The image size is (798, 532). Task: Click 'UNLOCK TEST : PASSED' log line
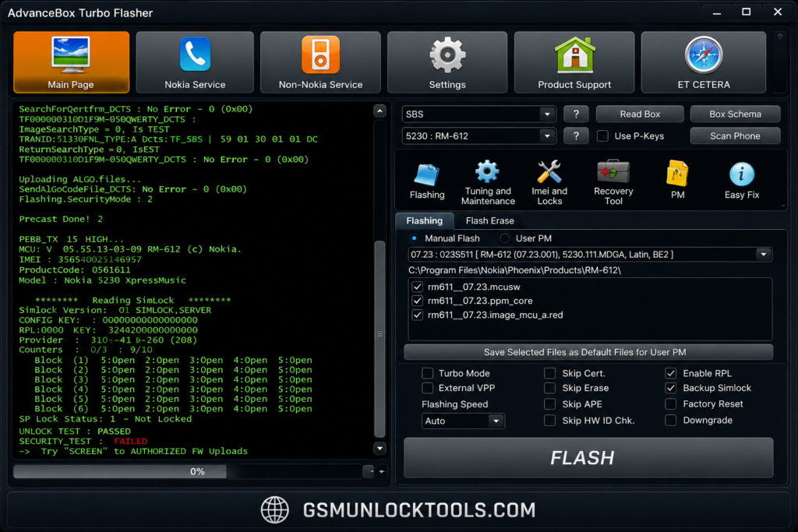click(75, 432)
